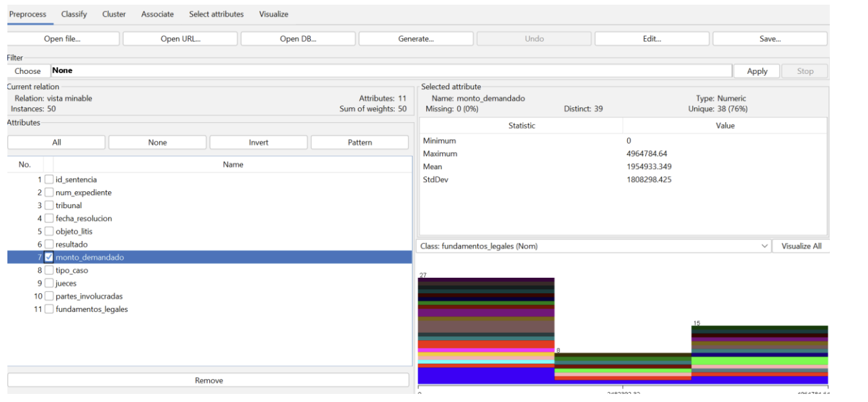The image size is (868, 402).
Task: Check the tipo_caso attribute checkbox
Action: [x=49, y=270]
